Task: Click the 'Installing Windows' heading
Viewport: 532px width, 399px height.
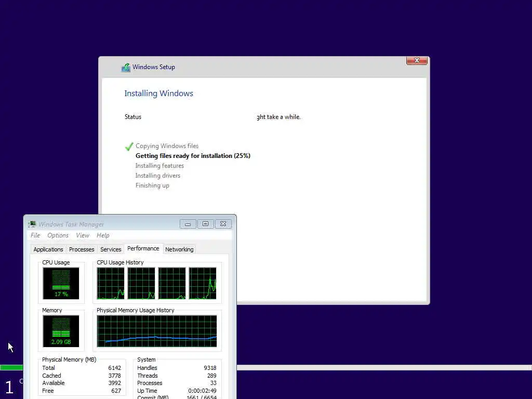Action: pyautogui.click(x=159, y=94)
